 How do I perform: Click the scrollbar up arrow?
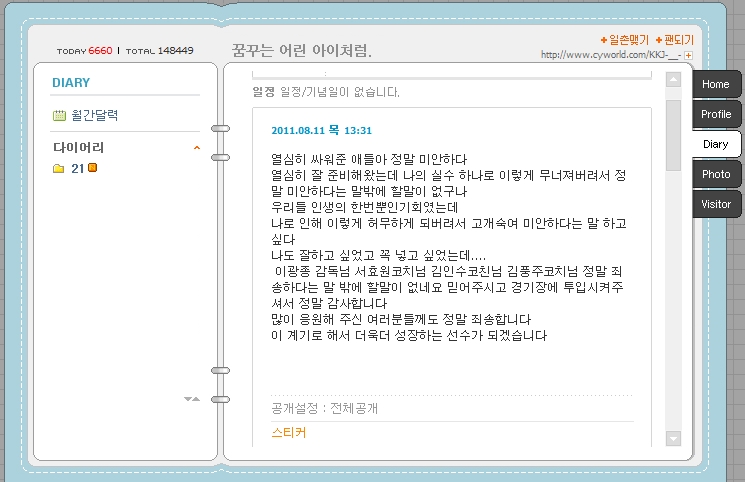click(673, 79)
